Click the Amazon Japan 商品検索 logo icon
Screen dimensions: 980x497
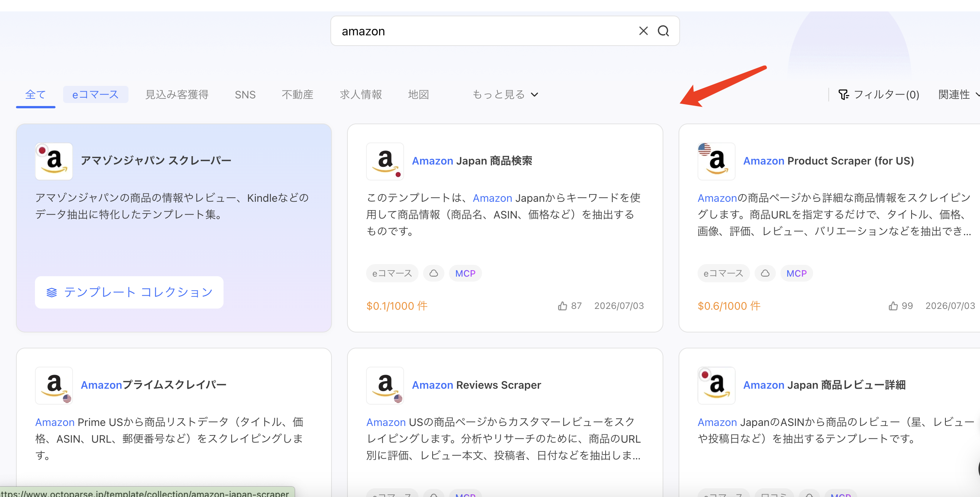pyautogui.click(x=385, y=161)
